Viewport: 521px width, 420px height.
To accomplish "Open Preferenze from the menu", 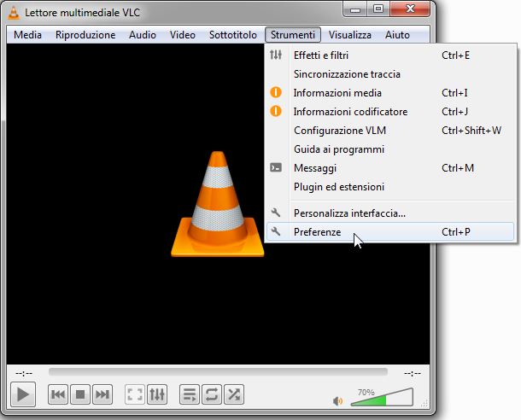I will point(390,231).
